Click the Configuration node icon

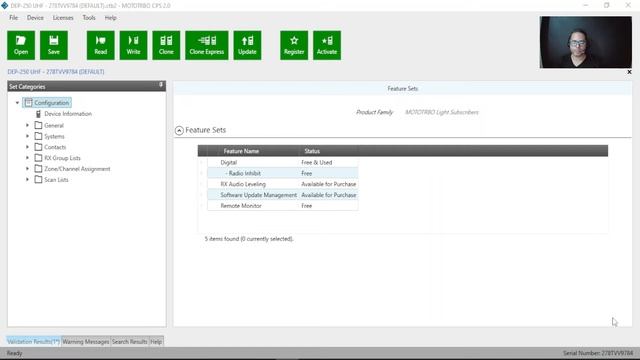coord(28,102)
